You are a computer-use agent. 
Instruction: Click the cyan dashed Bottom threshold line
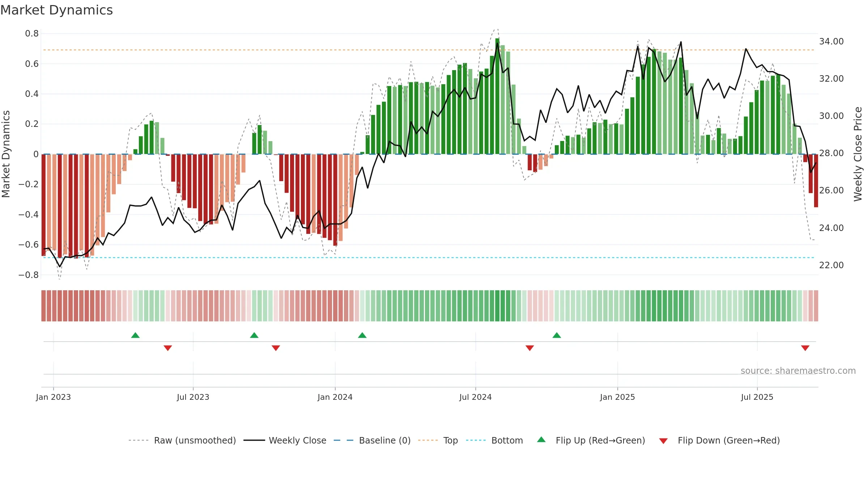(x=429, y=258)
